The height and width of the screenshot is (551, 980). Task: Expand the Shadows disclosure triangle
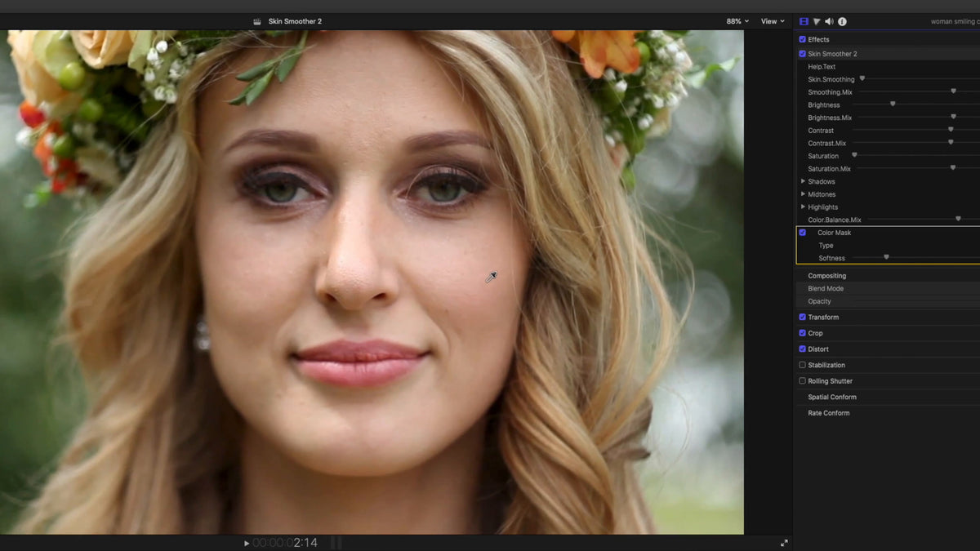(803, 181)
